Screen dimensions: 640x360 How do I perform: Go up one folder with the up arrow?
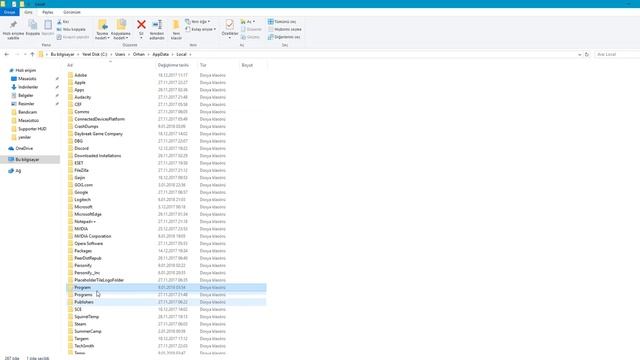32,54
